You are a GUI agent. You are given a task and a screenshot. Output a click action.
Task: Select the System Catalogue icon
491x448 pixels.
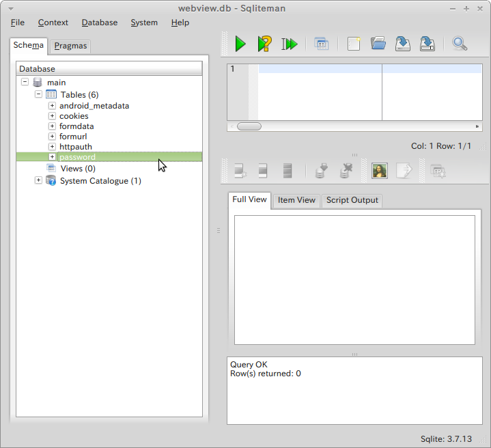[51, 181]
